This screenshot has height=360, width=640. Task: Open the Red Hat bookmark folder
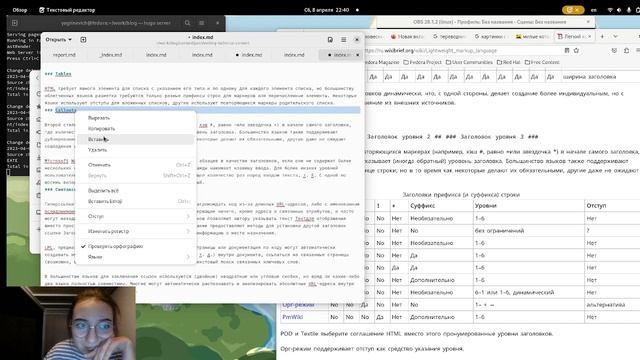(508, 62)
